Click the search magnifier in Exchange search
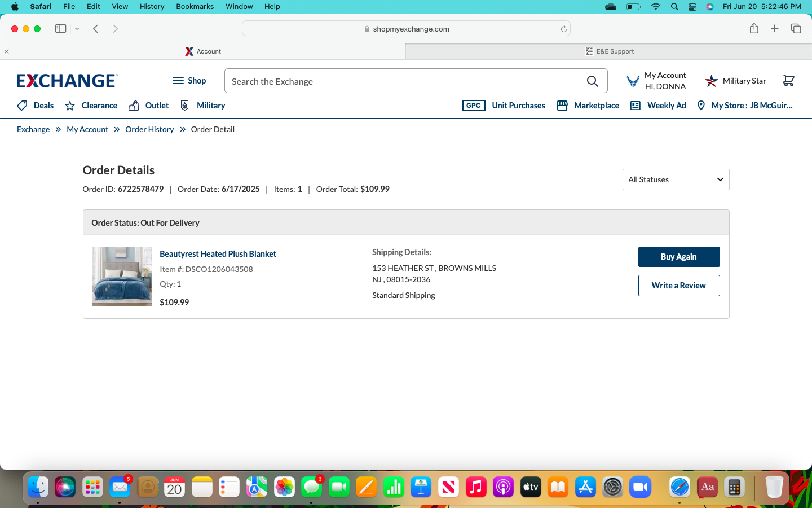 [592, 81]
